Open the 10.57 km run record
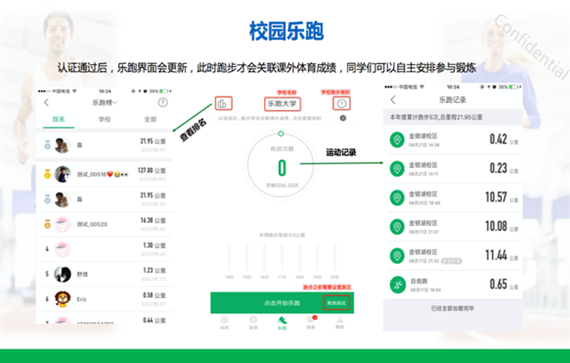Screen dimensions: 570x363 click(454, 198)
